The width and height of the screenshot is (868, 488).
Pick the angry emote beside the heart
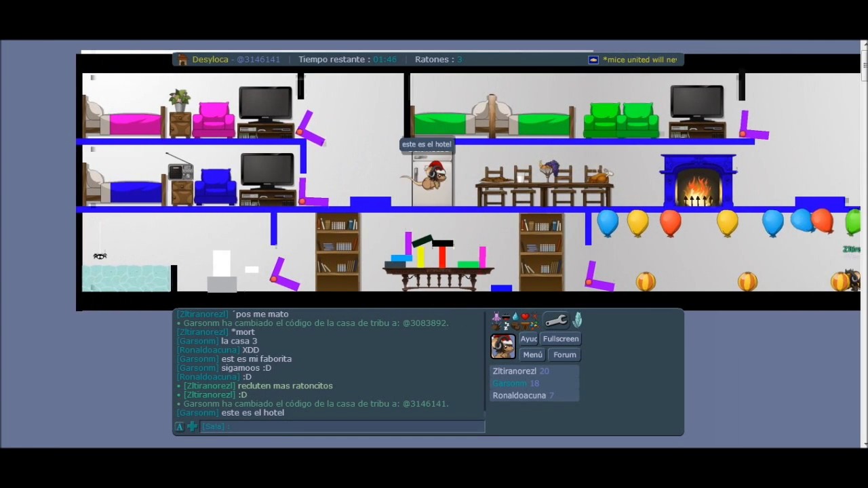point(535,316)
